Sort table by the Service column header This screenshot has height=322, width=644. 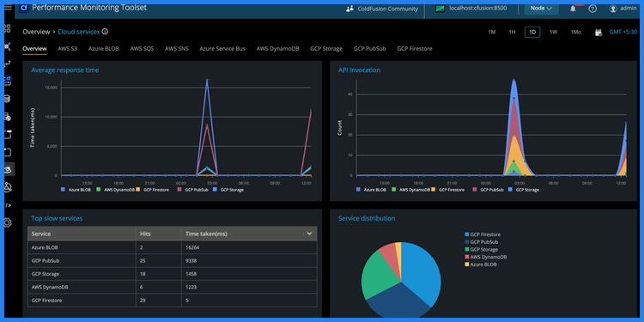[82, 234]
